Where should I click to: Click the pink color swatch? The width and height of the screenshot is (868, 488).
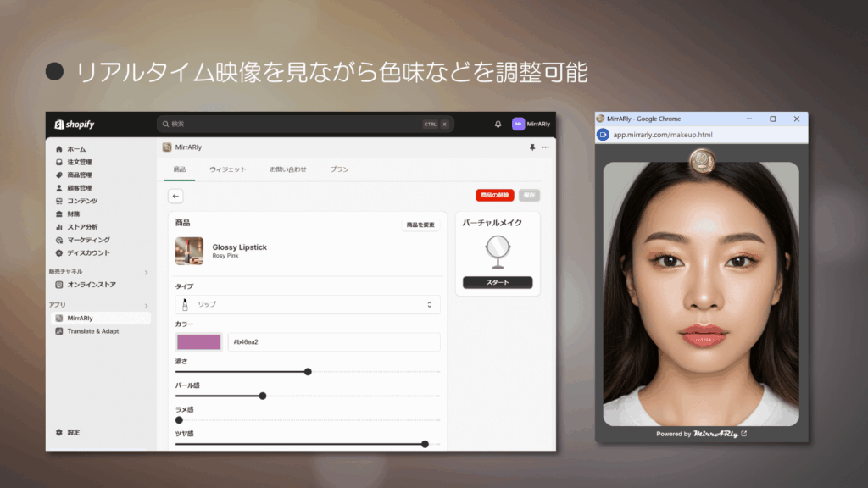[x=198, y=342]
